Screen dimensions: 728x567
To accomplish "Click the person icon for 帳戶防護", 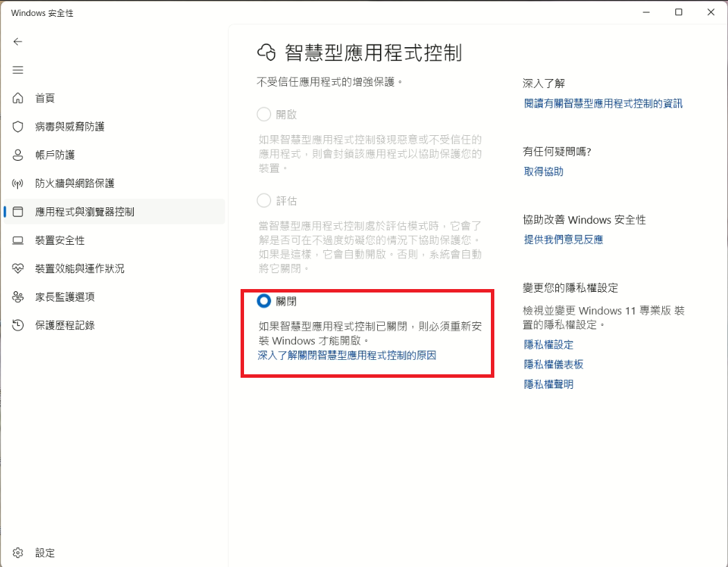I will 18,155.
